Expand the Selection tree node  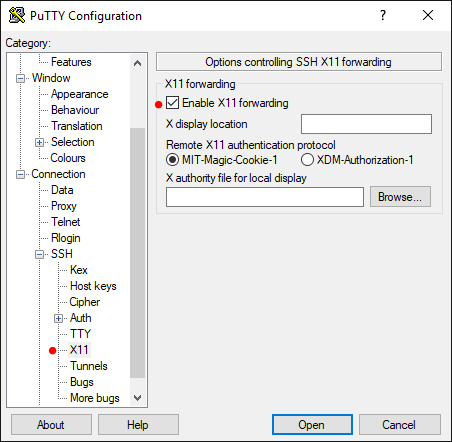(x=39, y=143)
